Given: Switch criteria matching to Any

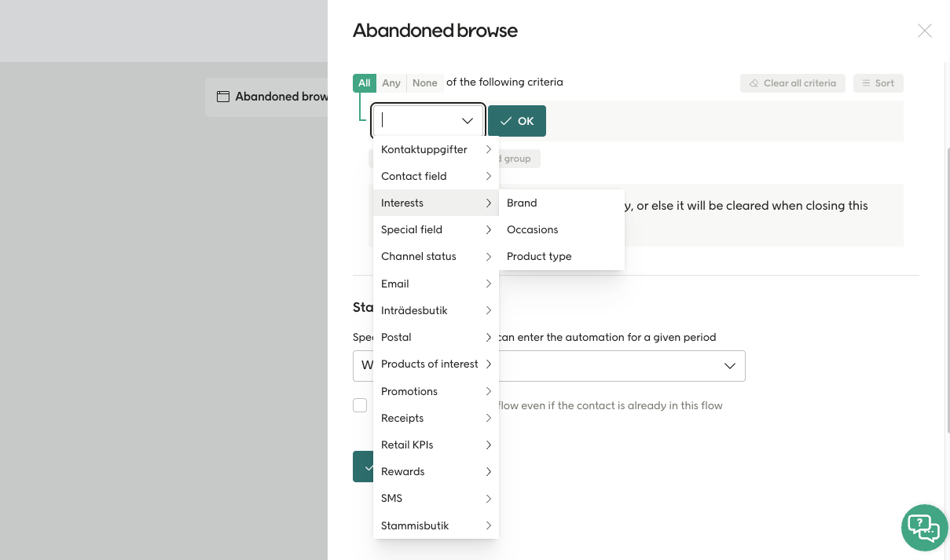Looking at the screenshot, I should click(x=391, y=82).
